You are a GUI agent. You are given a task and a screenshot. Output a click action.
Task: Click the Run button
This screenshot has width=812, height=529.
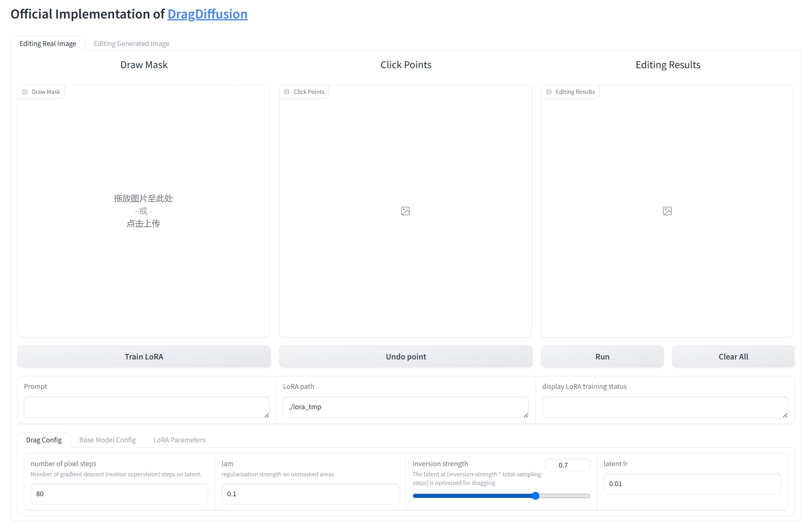[602, 357]
